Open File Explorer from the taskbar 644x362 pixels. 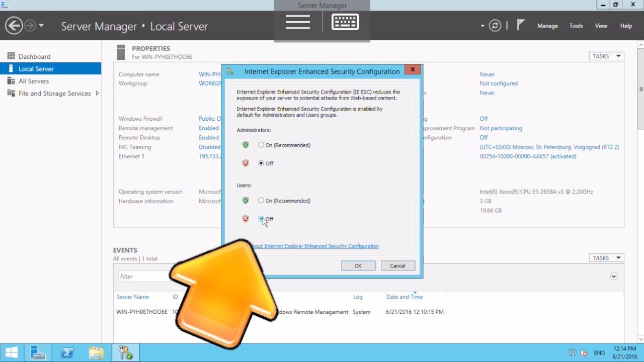coord(96,352)
